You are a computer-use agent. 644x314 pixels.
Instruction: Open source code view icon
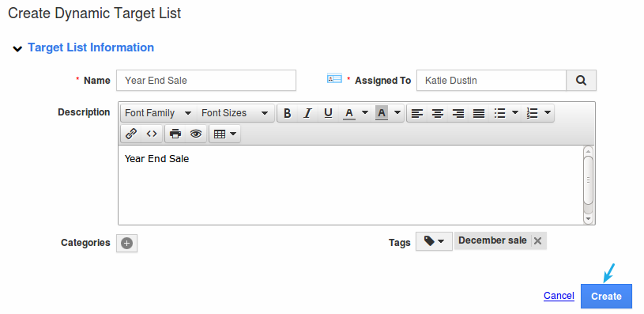click(152, 134)
